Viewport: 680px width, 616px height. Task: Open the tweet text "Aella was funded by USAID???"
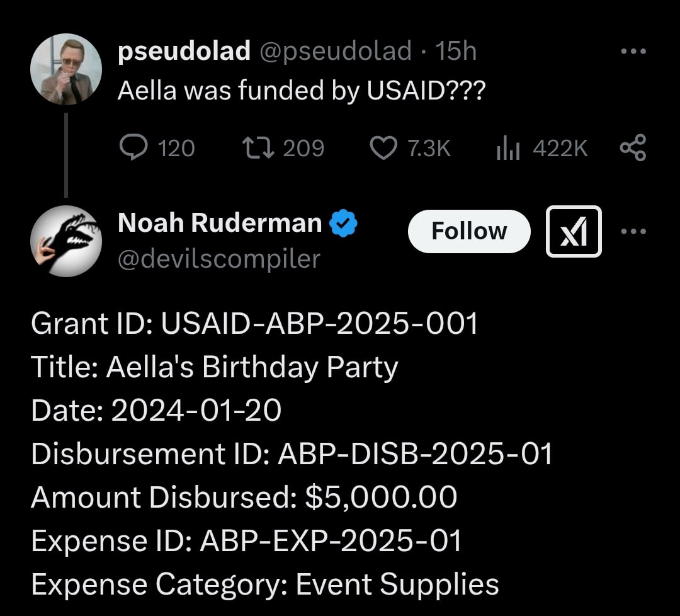pyautogui.click(x=301, y=91)
